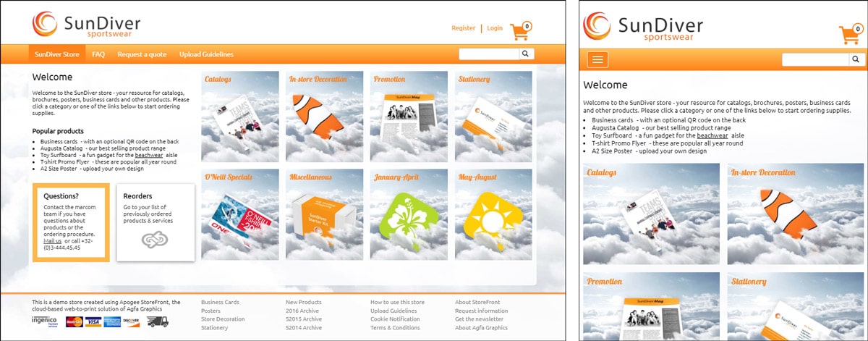Open the Upload Guidelines menu item
The width and height of the screenshot is (868, 341).
(x=206, y=54)
